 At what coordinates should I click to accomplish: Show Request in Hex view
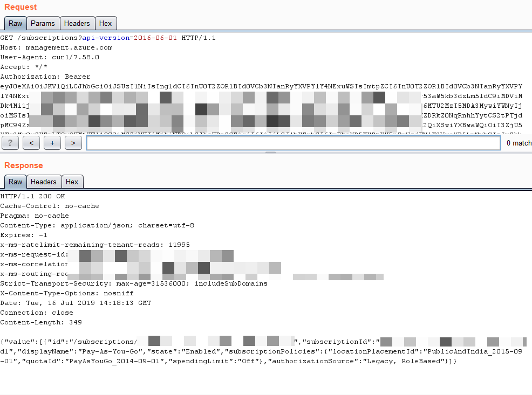tap(106, 23)
